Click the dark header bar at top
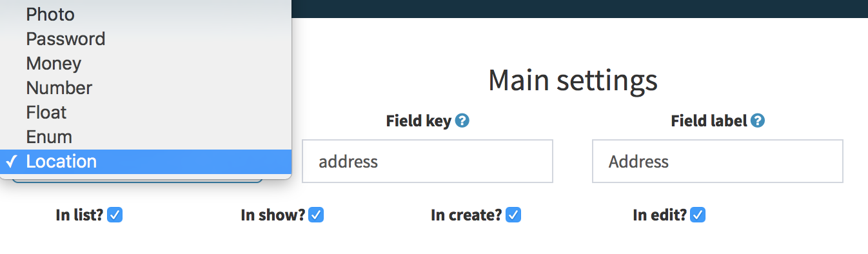 pyautogui.click(x=580, y=8)
